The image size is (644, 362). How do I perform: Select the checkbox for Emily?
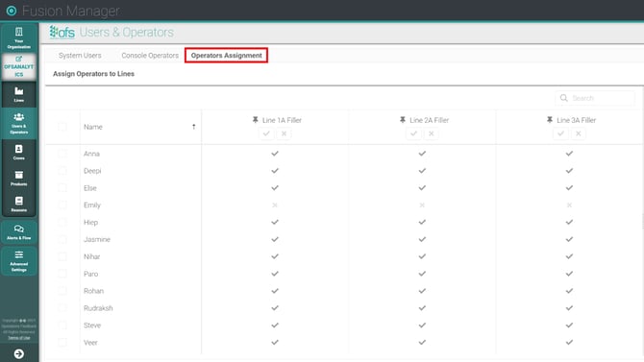pos(62,205)
